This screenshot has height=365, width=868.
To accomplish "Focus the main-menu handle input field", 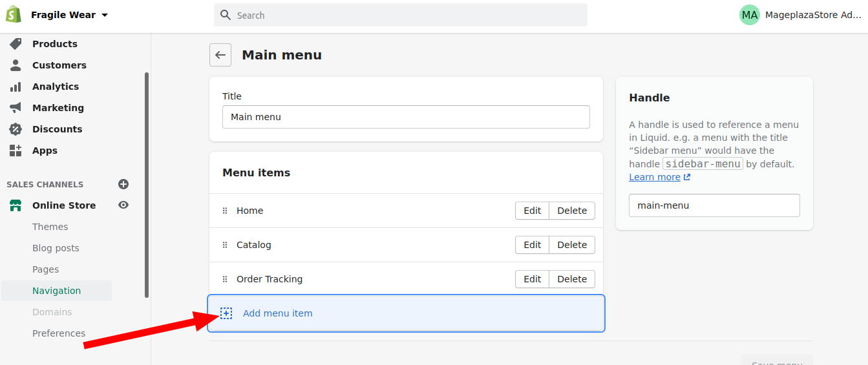I will [714, 205].
